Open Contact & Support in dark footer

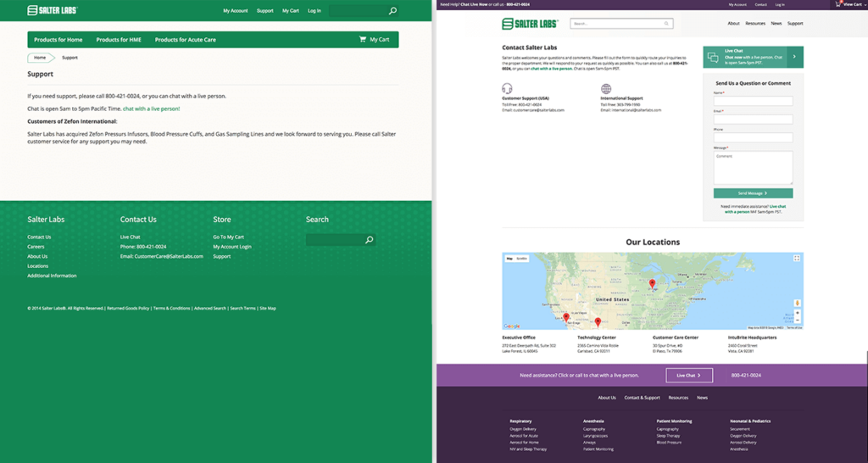tap(643, 398)
